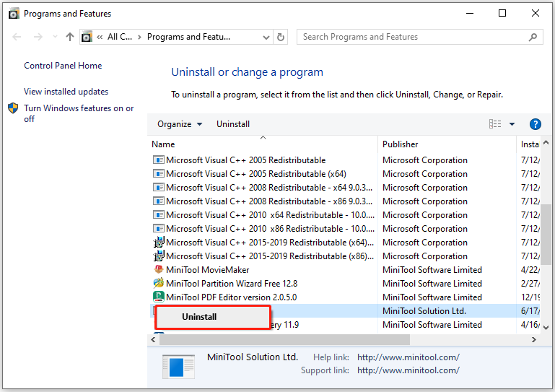Screen dimensions: 555x392
Task: Click the horizontal scrollbar right arrow
Action: point(534,340)
